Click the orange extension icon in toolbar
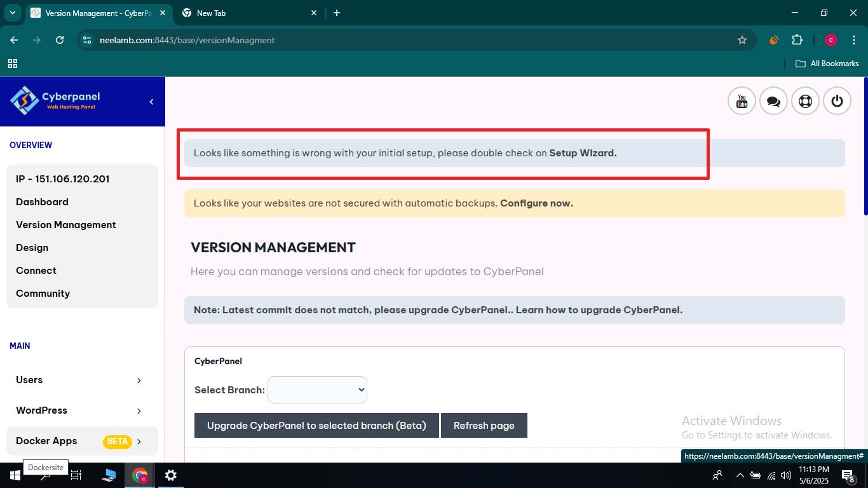 pos(773,40)
